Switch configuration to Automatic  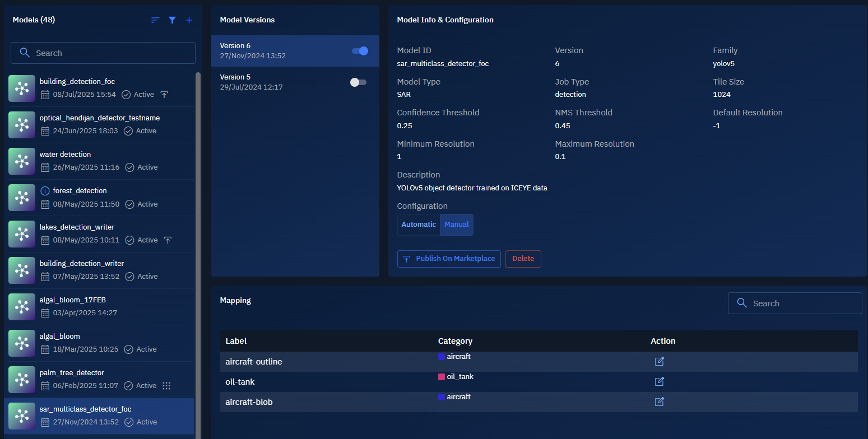[x=419, y=225]
